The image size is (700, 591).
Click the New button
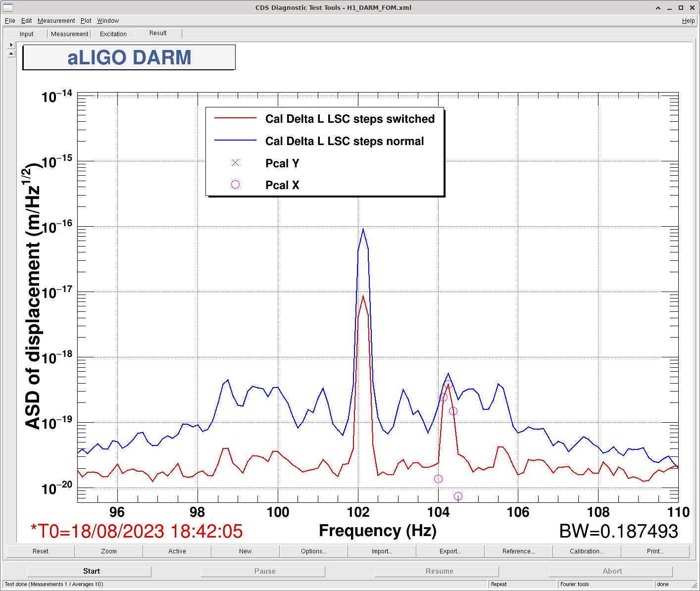point(246,551)
